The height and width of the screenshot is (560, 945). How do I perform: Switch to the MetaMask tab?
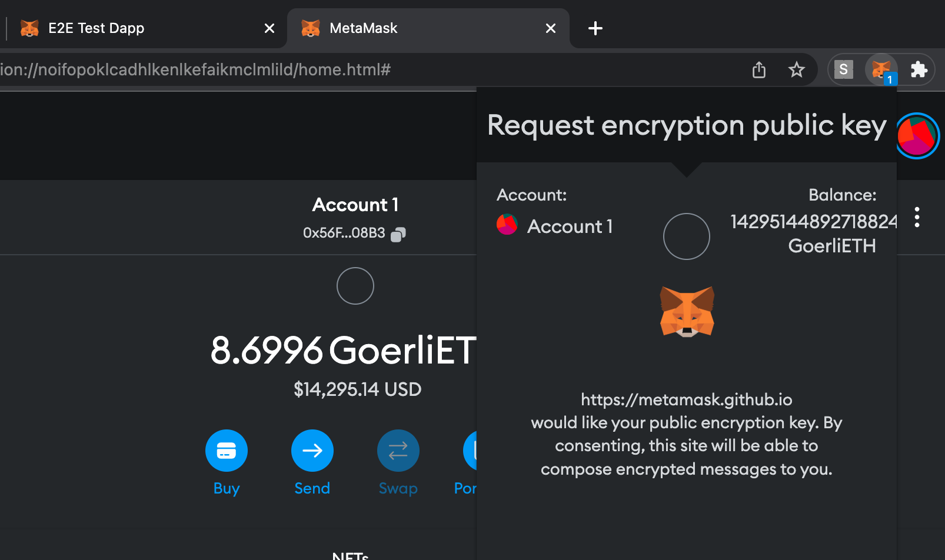coord(364,28)
